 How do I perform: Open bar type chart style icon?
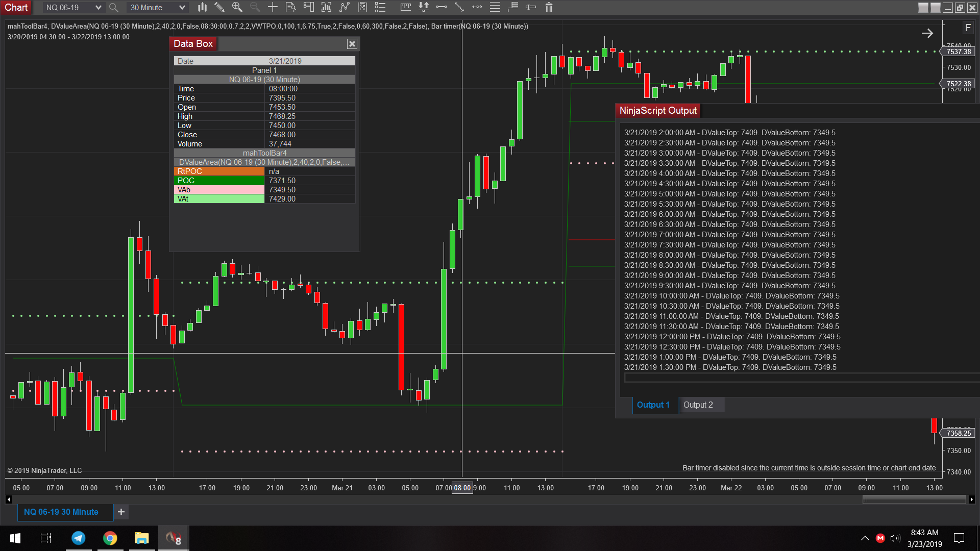203,7
